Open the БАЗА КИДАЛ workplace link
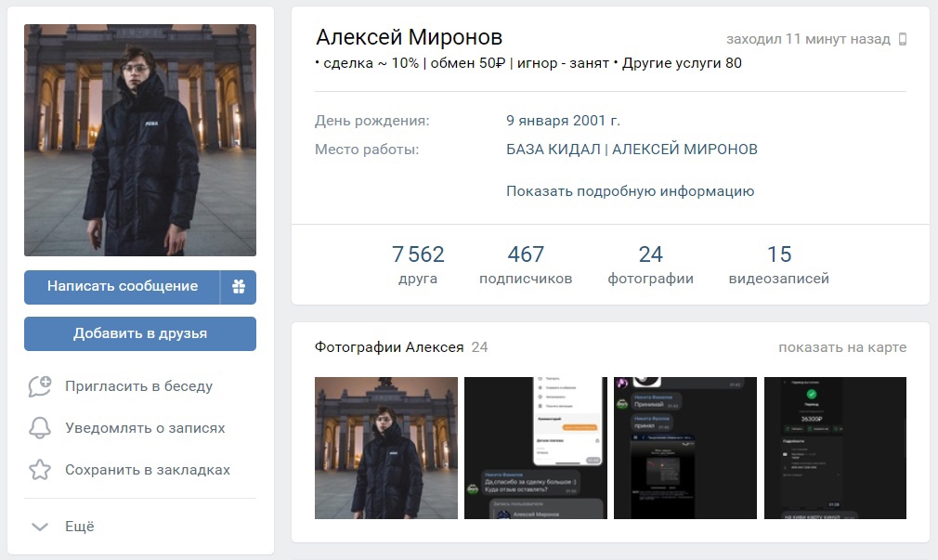938x560 pixels. click(632, 150)
